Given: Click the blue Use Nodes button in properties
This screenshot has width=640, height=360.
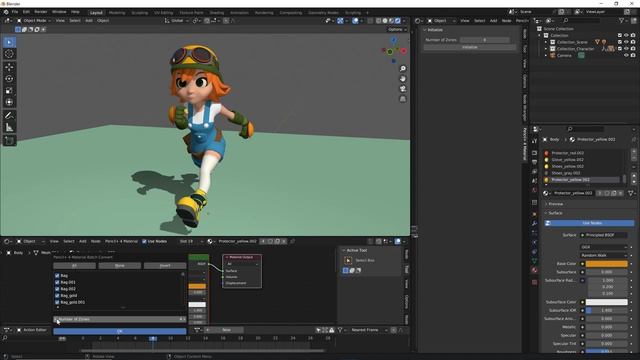Looking at the screenshot, I should 589,223.
